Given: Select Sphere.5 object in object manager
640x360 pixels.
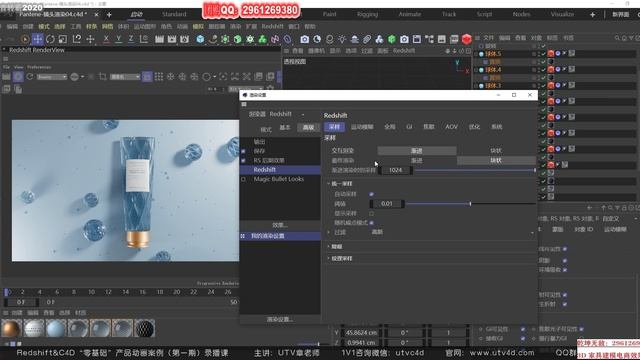Looking at the screenshot, I should (x=493, y=54).
